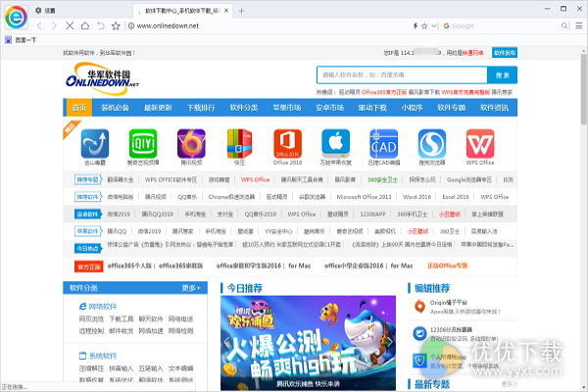
Task: Open the first blue arrow app icon in the featured row
Action: tap(95, 144)
